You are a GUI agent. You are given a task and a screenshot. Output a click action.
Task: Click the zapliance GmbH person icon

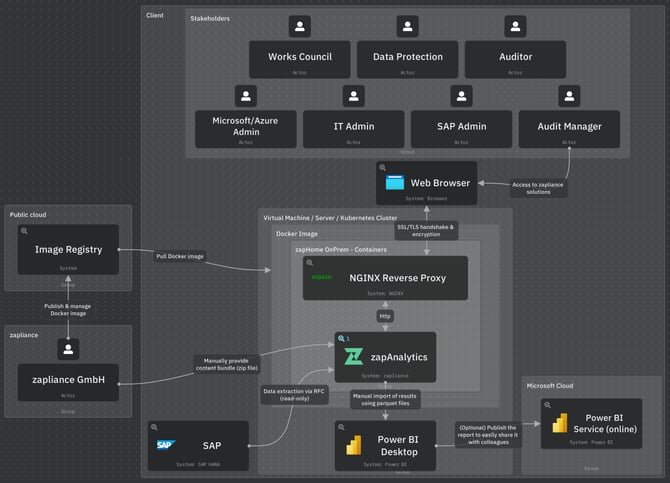point(68,349)
